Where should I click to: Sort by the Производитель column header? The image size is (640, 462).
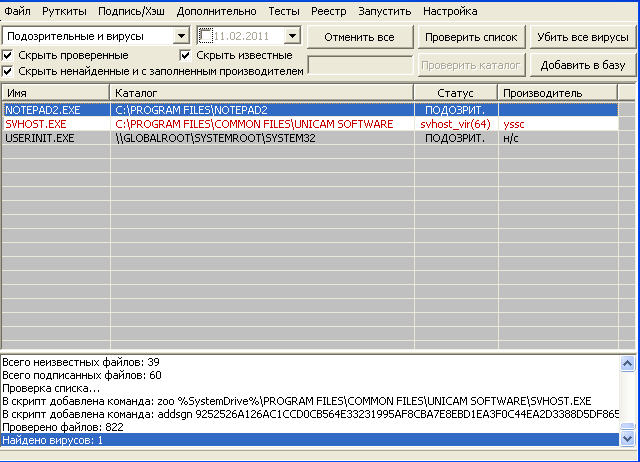point(558,93)
